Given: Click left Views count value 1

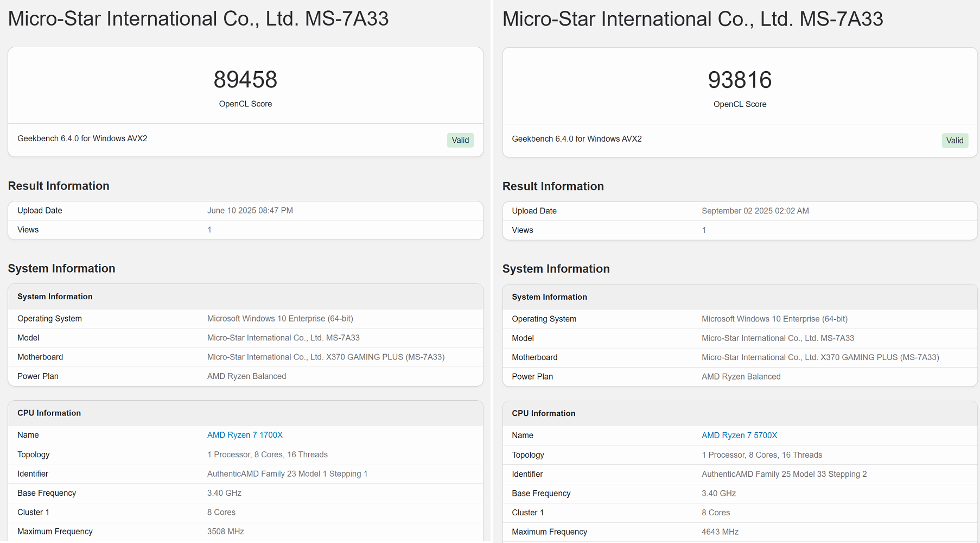Looking at the screenshot, I should [x=209, y=230].
